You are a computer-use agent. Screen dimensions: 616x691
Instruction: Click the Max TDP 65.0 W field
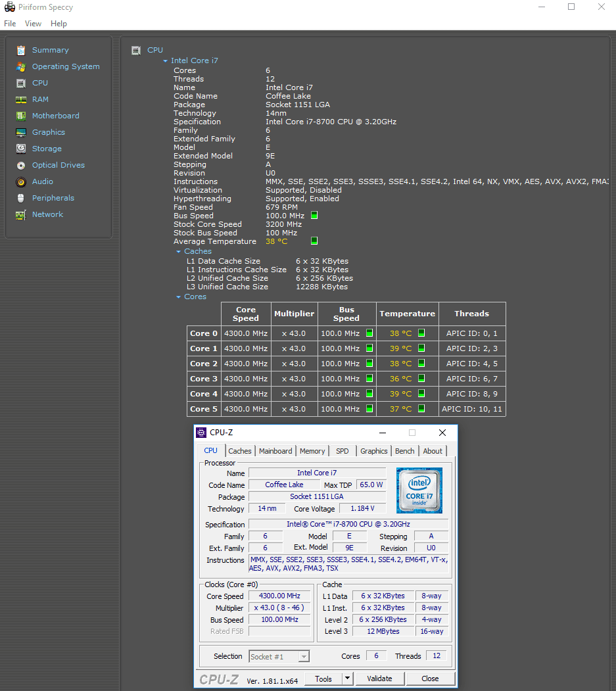click(x=371, y=485)
